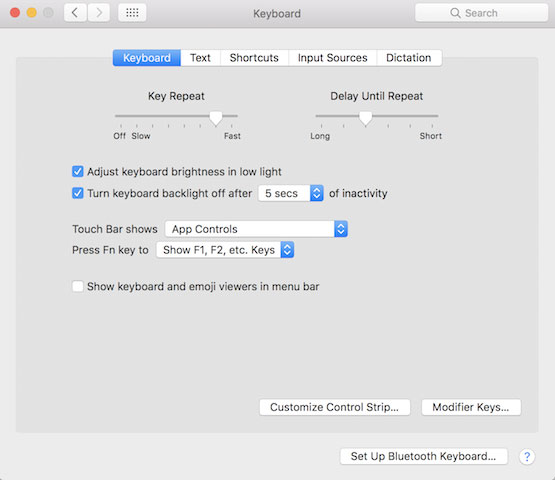The width and height of the screenshot is (555, 480).
Task: Show all preferences grid icon
Action: [x=132, y=13]
